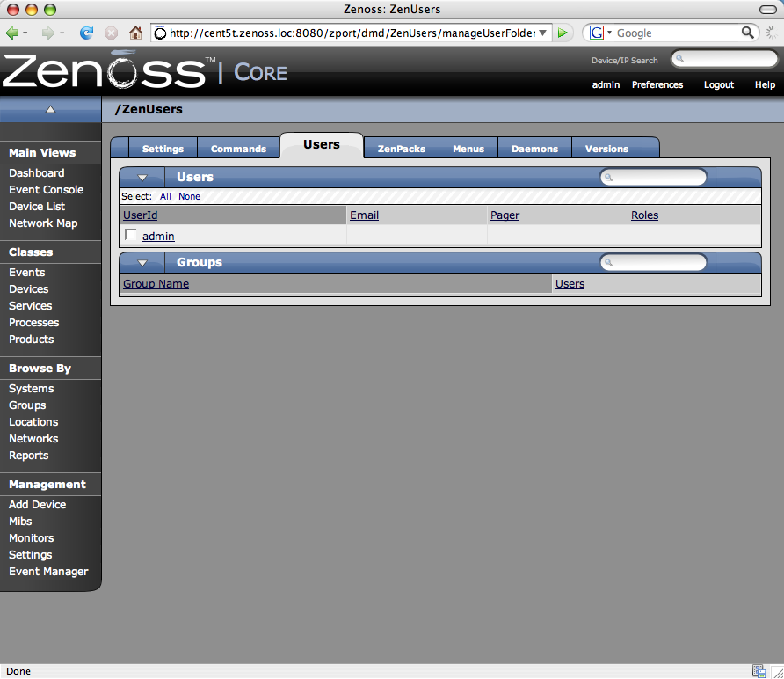This screenshot has height=679, width=784.
Task: Click the status bar page-info icon
Action: (759, 671)
